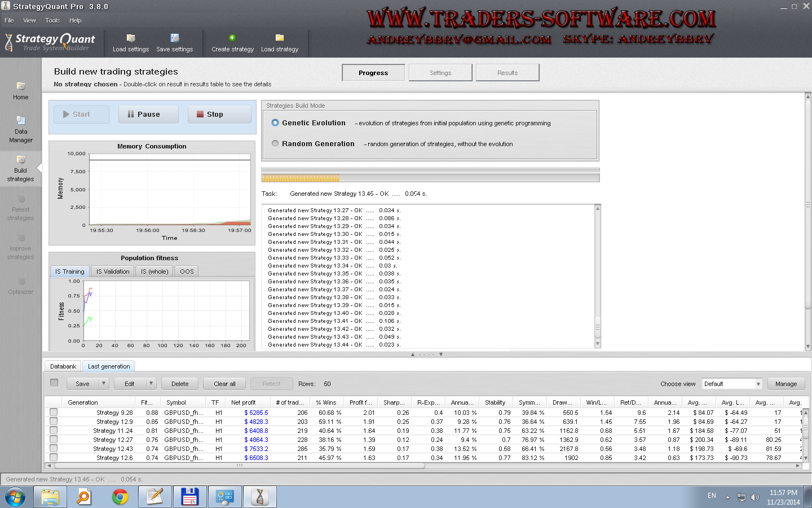The image size is (812, 508).
Task: Click the Save settings toolbar icon
Action: (x=175, y=38)
